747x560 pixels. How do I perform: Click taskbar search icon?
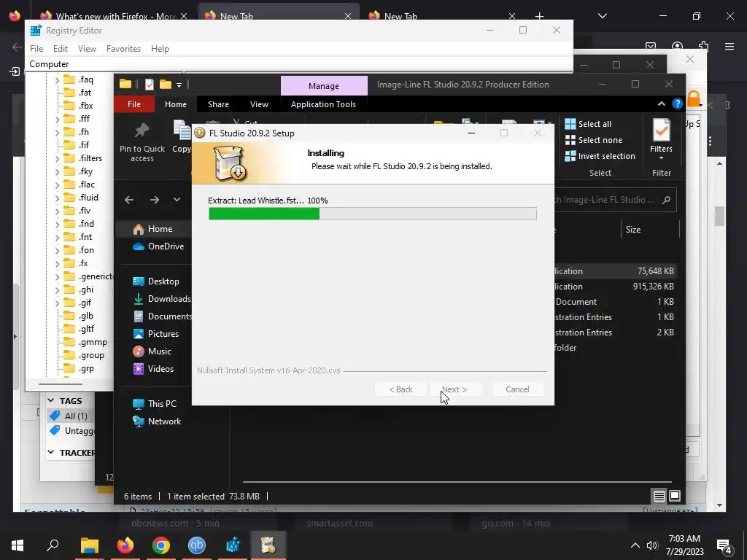(53, 545)
